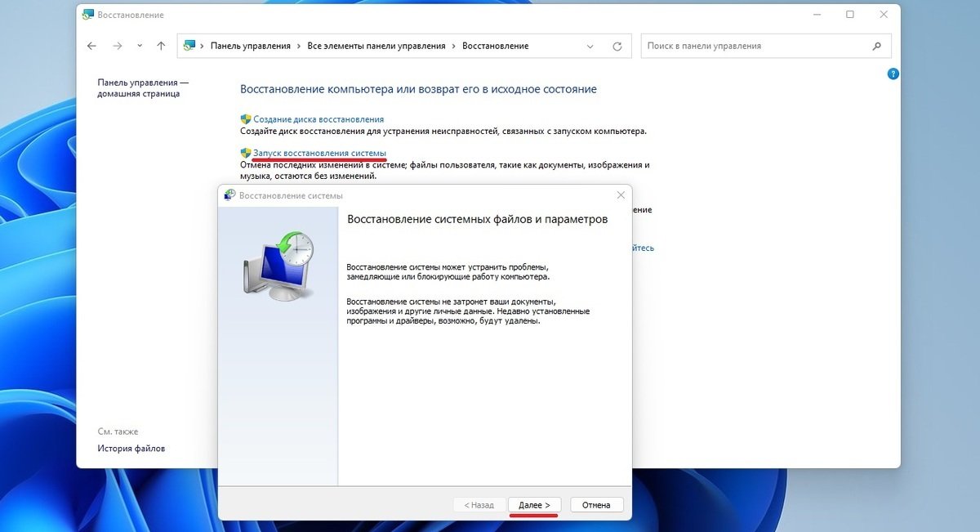Click the Восстановление системы title bar icon
The width and height of the screenshot is (980, 532).
(x=229, y=195)
